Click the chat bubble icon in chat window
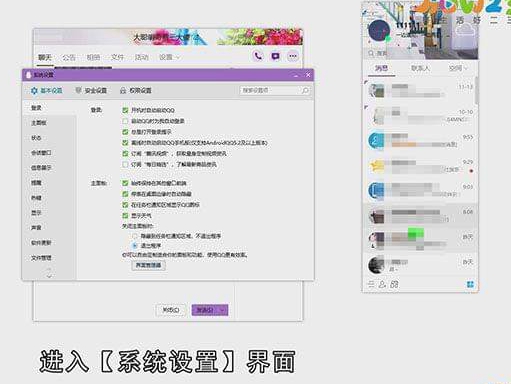This screenshot has height=384, width=511. (275, 56)
